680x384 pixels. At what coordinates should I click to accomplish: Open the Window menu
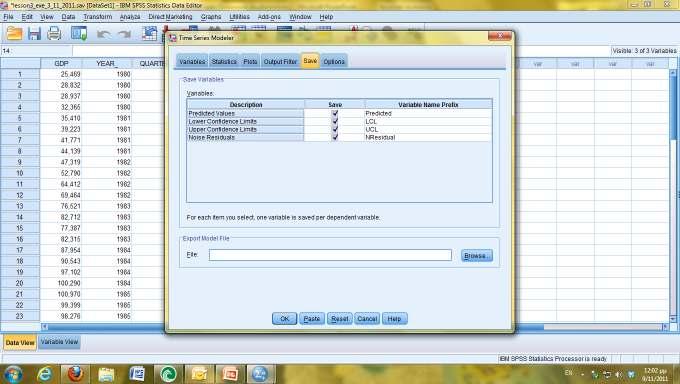(x=300, y=17)
